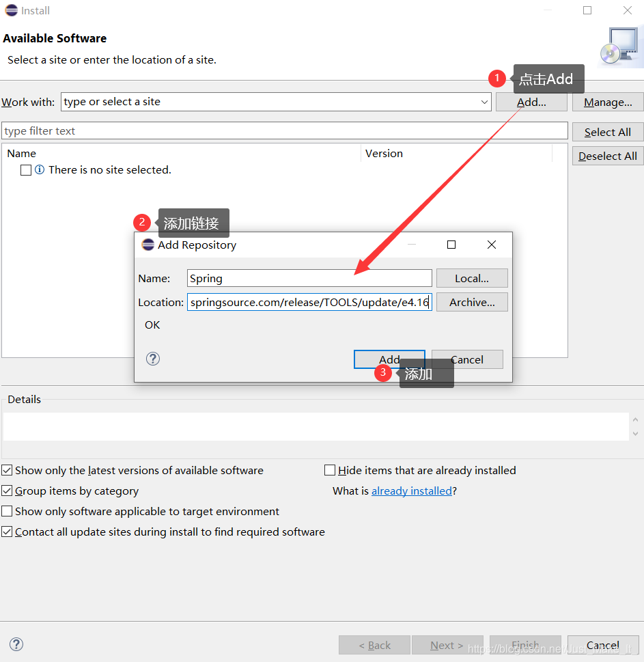The height and width of the screenshot is (662, 644).
Task: Click 'Archive...' button in Add Repository
Action: (472, 302)
